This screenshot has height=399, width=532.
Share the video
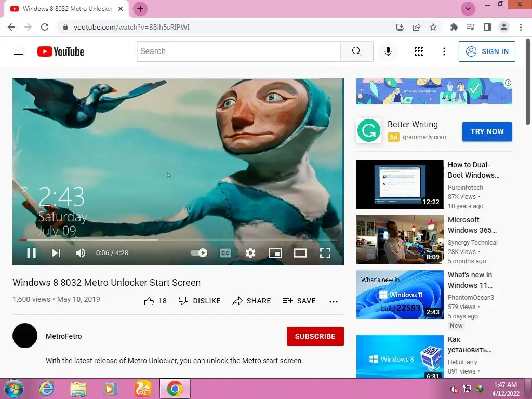tap(251, 301)
